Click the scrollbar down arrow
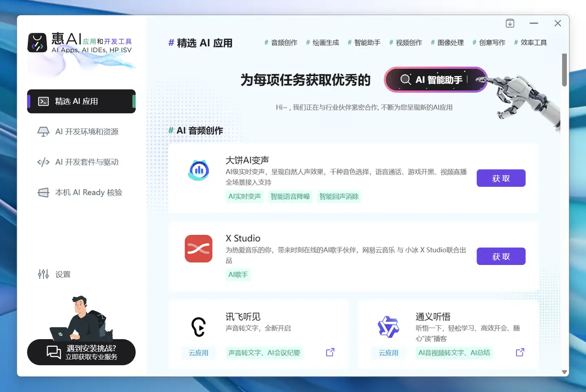Image resolution: width=586 pixels, height=392 pixels. [564, 372]
